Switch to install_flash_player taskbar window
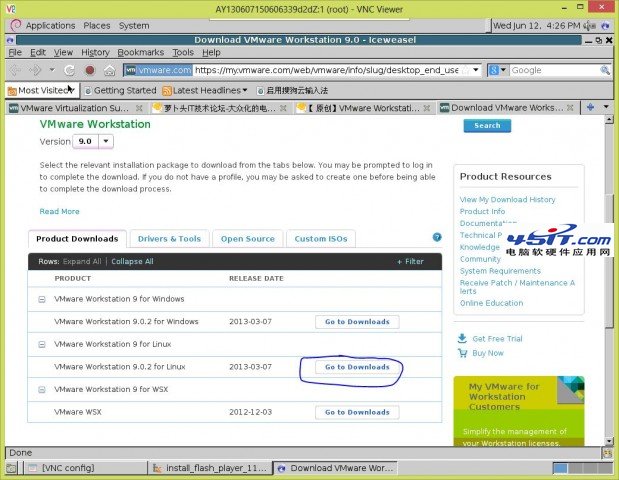The height and width of the screenshot is (480, 619). click(210, 468)
